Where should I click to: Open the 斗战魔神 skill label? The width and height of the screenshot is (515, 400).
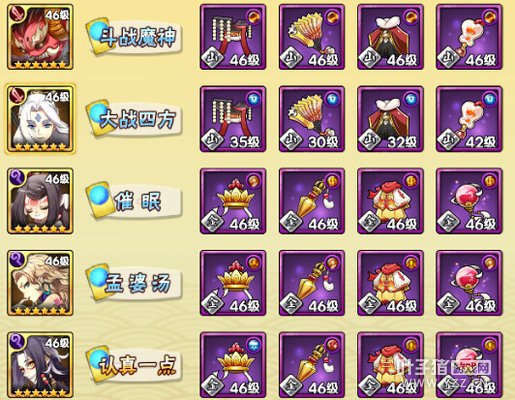134,37
